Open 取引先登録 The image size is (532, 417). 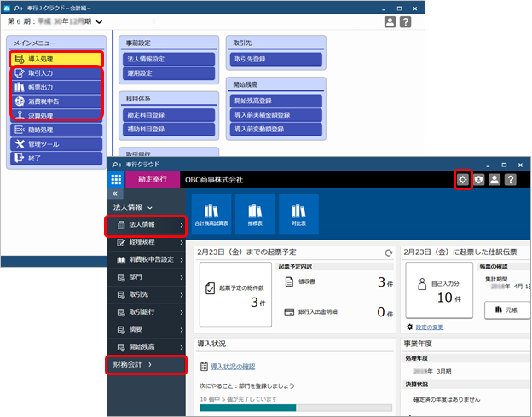(x=276, y=59)
